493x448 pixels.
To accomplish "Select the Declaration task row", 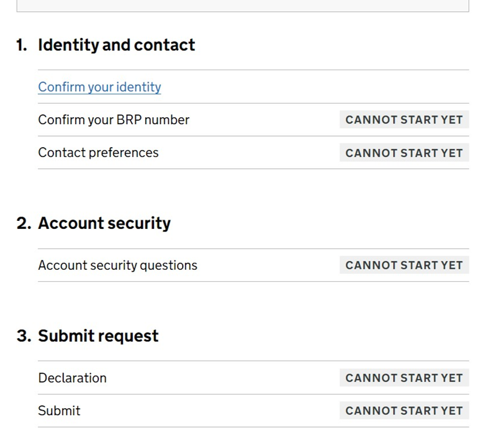I will click(x=253, y=378).
